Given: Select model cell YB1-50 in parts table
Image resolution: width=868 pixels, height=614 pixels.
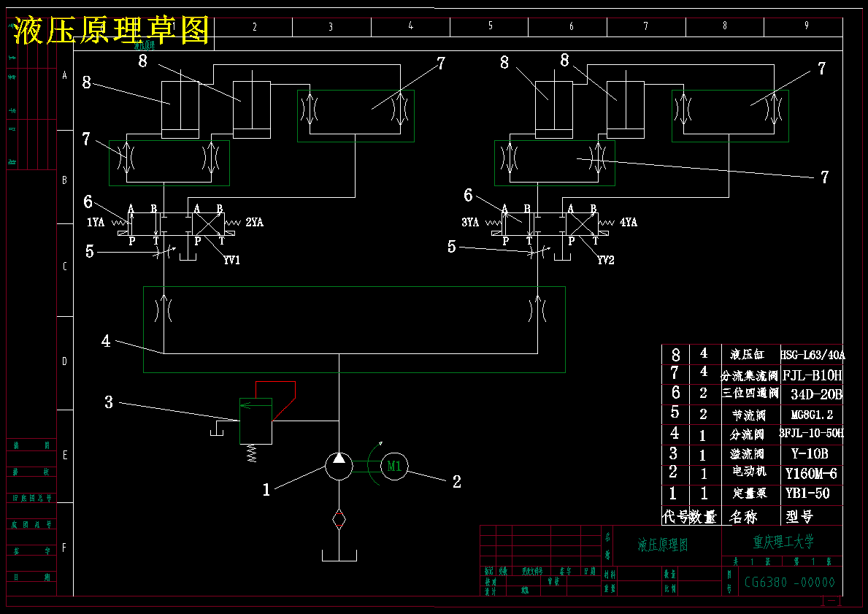Looking at the screenshot, I should [807, 494].
